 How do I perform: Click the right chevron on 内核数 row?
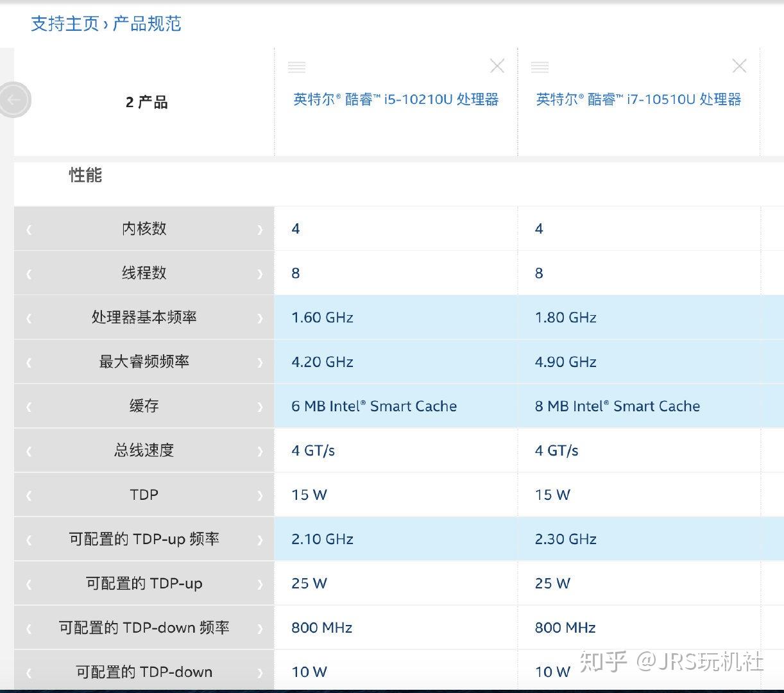click(260, 229)
